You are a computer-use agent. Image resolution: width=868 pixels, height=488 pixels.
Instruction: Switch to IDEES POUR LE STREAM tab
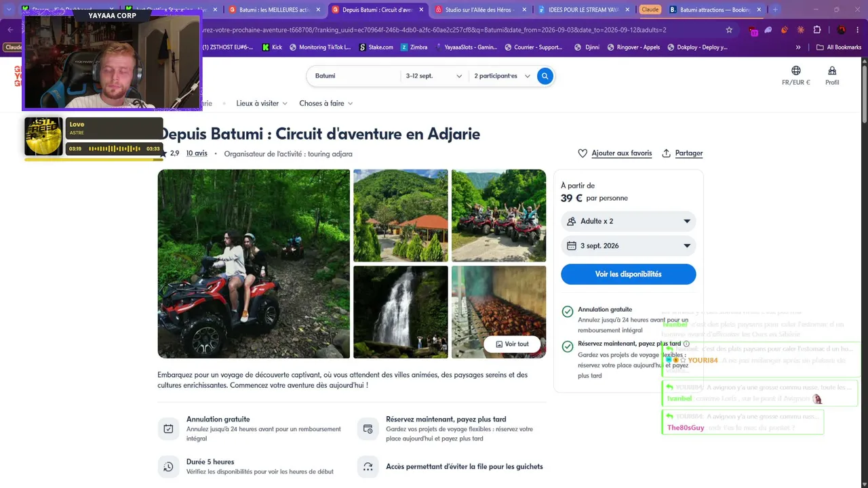[x=584, y=9]
